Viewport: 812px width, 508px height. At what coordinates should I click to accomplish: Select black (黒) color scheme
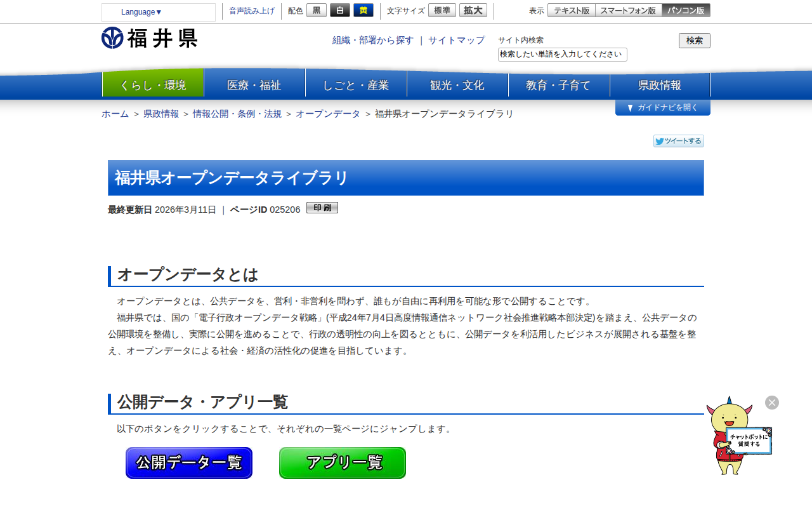(x=317, y=10)
